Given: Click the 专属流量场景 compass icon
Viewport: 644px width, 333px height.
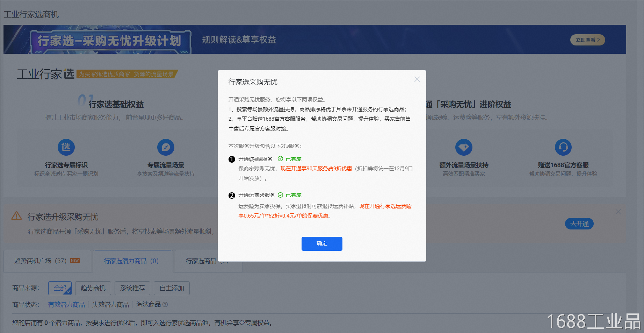Looking at the screenshot, I should (x=166, y=147).
